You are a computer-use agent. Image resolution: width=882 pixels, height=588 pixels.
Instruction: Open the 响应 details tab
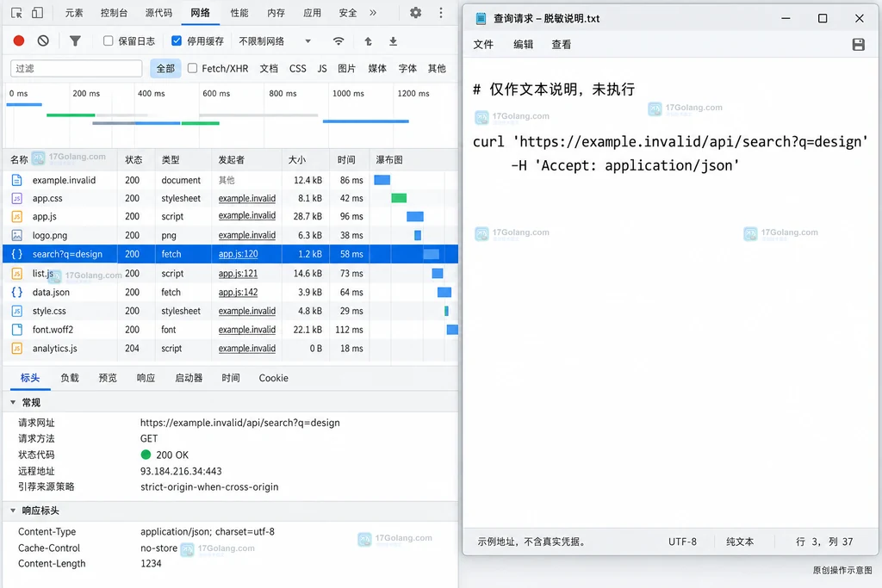point(146,378)
